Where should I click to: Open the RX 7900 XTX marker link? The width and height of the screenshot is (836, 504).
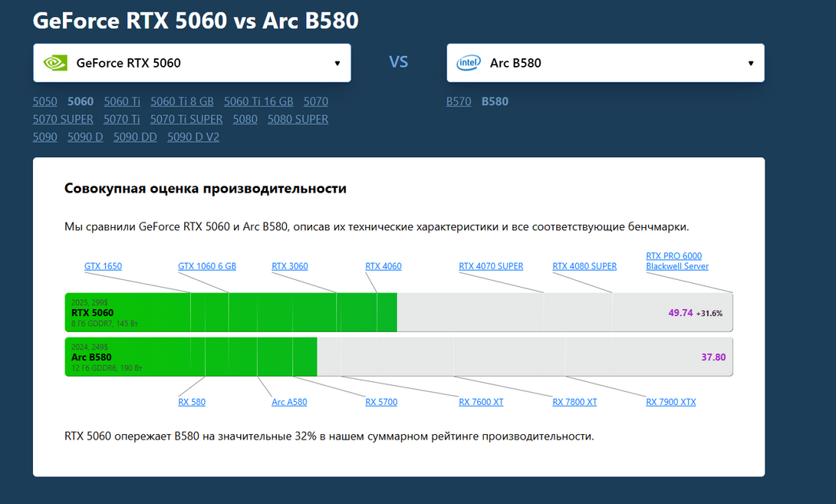pyautogui.click(x=670, y=401)
